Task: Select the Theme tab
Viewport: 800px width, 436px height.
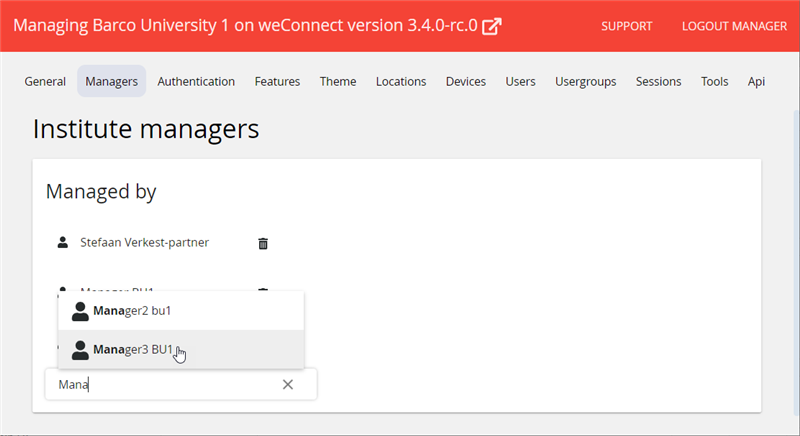Action: point(338,82)
